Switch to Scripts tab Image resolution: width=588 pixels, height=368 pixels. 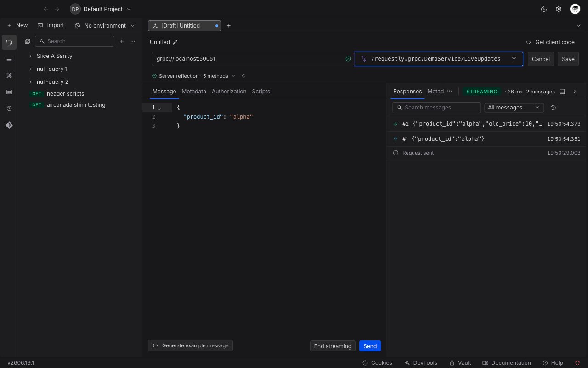(261, 92)
